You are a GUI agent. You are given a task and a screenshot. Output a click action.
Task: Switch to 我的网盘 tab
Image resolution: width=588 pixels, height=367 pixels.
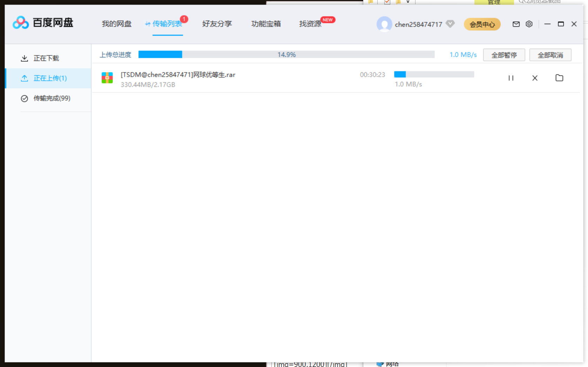click(116, 24)
